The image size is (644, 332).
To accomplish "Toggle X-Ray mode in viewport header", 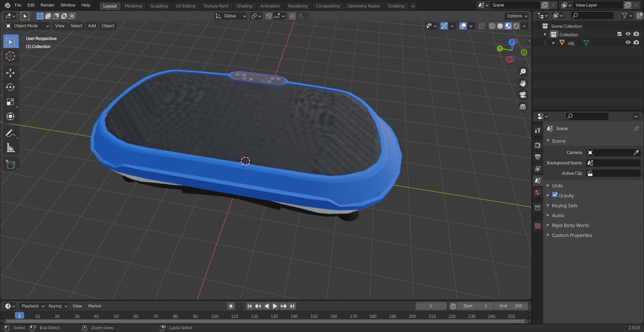I will click(481, 26).
